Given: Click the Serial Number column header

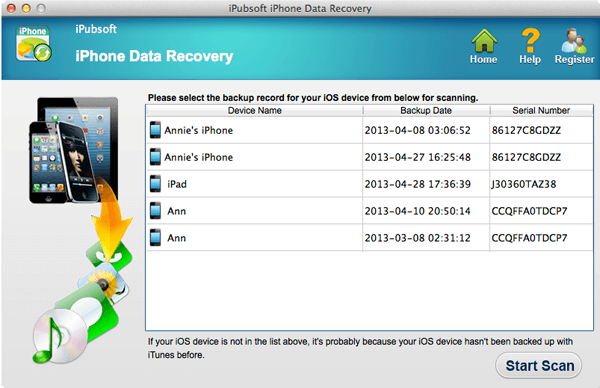Looking at the screenshot, I should (x=541, y=111).
